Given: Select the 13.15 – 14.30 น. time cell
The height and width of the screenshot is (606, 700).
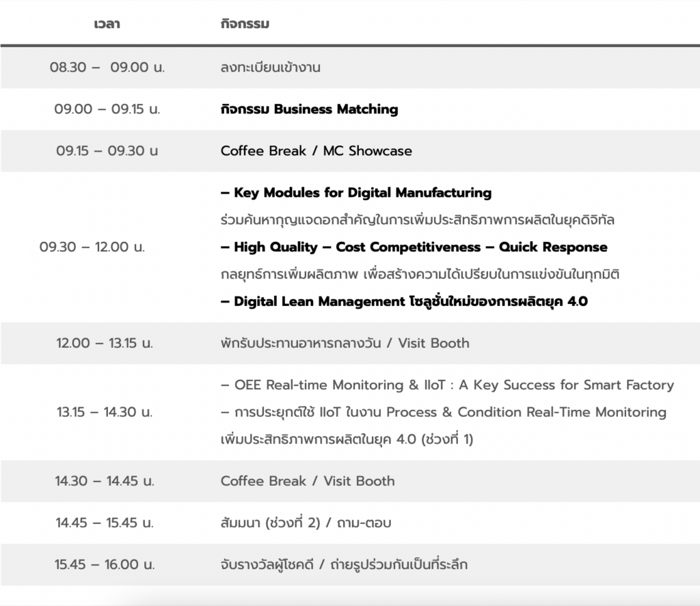Looking at the screenshot, I should 105,413.
